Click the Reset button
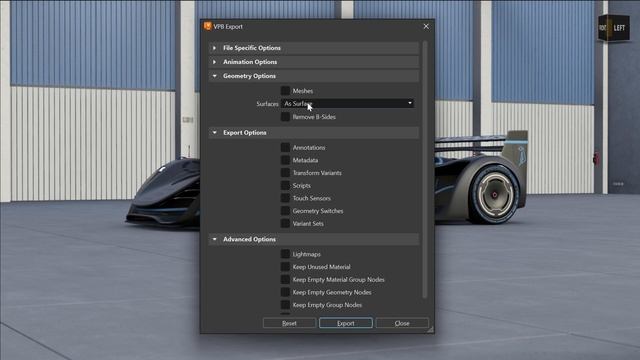This screenshot has width=640, height=360. [x=289, y=323]
